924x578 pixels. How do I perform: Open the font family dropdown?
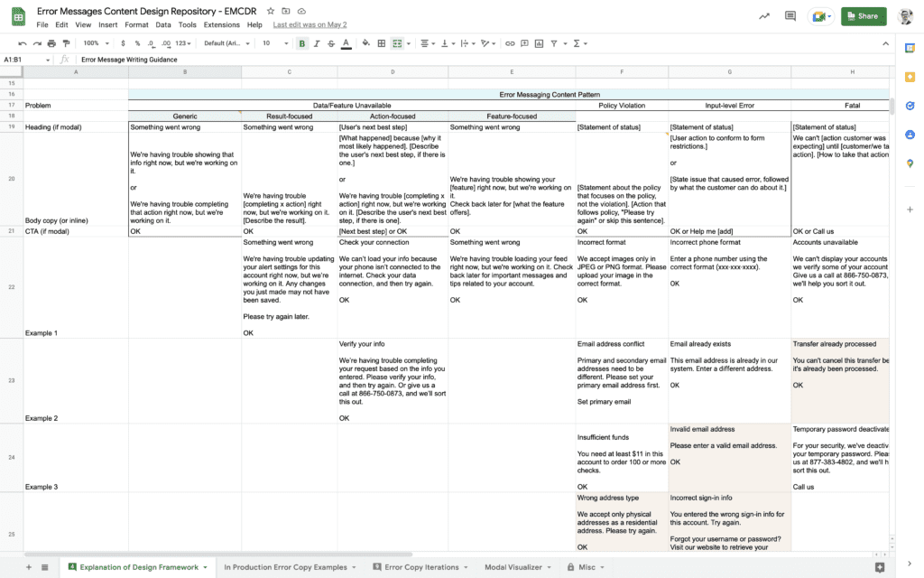tap(226, 42)
